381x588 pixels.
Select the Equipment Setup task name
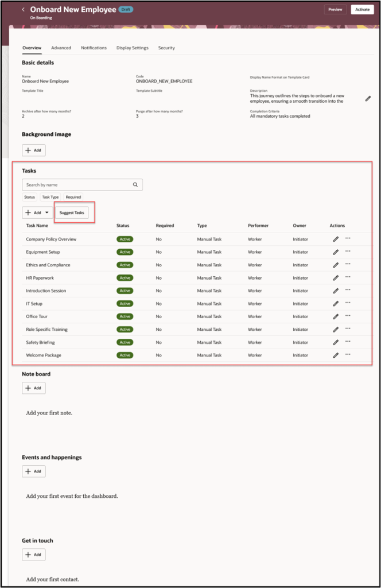42,252
